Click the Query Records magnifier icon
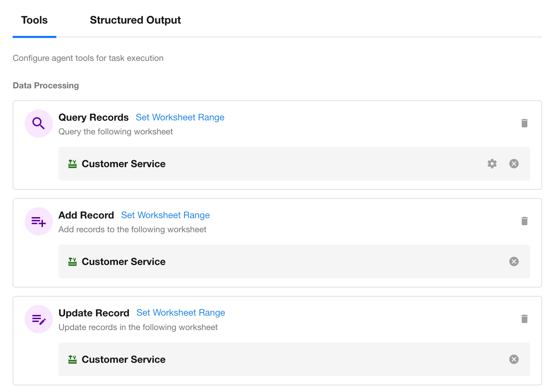The width and height of the screenshot is (552, 392). click(38, 124)
